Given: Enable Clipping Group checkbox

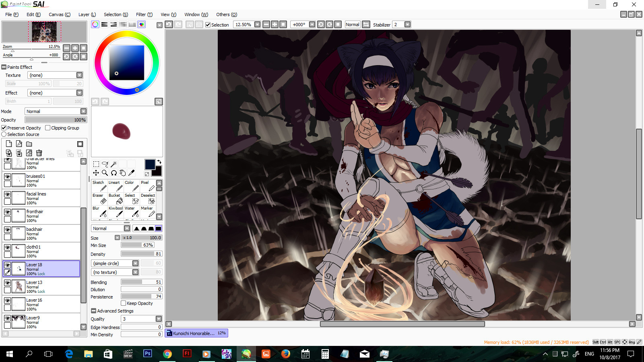Looking at the screenshot, I should point(48,128).
